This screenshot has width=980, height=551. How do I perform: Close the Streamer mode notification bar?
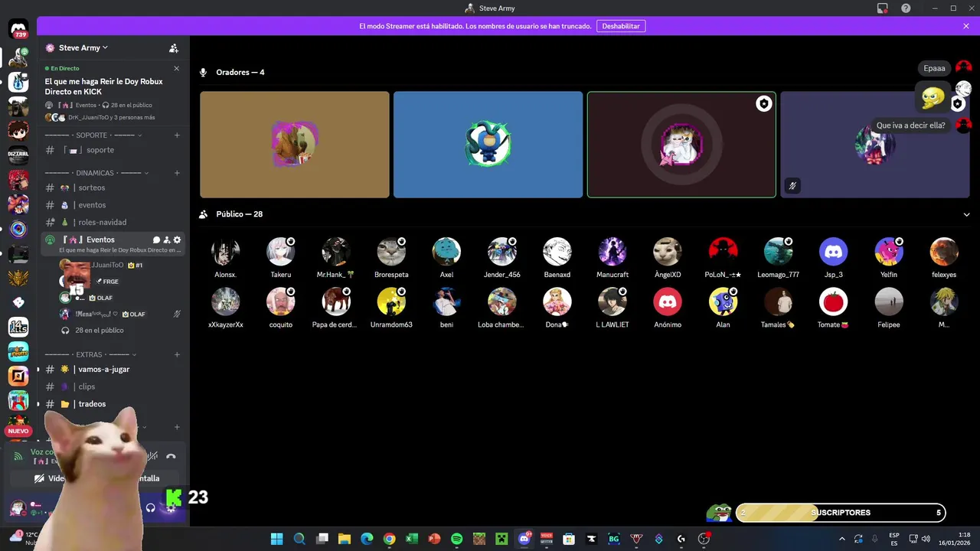[966, 26]
